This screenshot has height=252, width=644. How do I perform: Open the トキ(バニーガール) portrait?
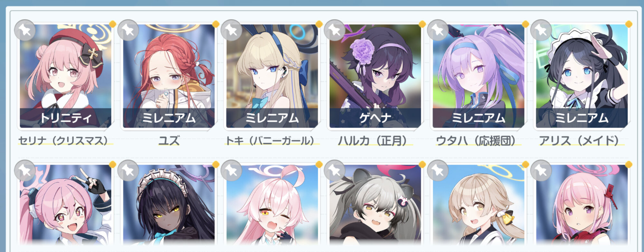pos(272,76)
